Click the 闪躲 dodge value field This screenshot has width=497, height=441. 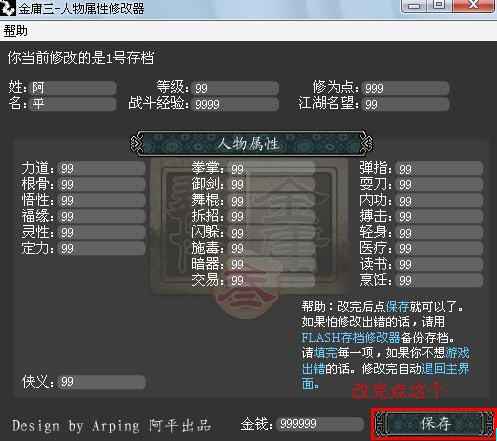pyautogui.click(x=272, y=232)
